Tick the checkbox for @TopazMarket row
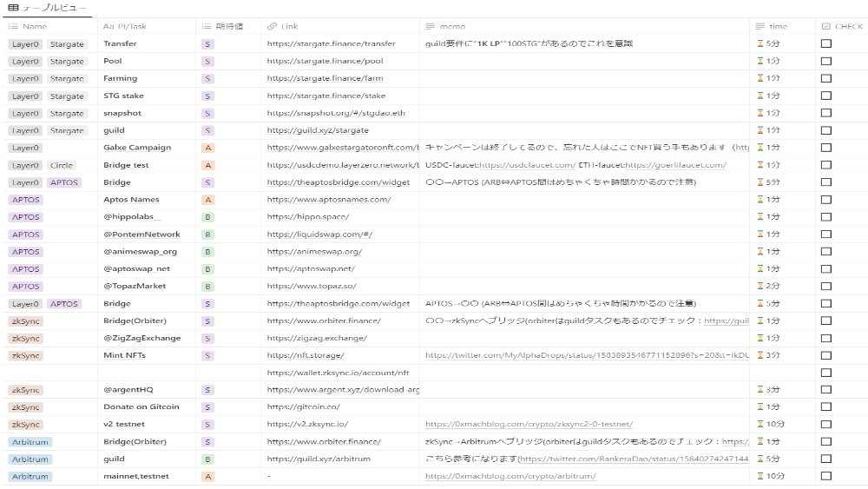This screenshot has height=489, width=868. [826, 286]
